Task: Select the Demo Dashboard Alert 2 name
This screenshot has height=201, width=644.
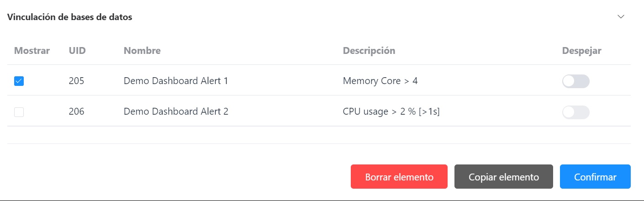Action: pyautogui.click(x=176, y=111)
